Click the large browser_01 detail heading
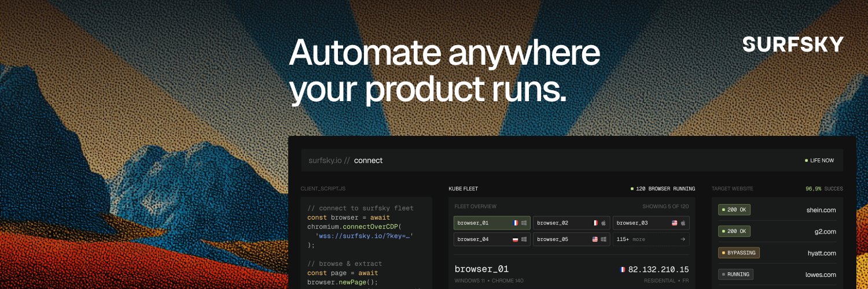This screenshot has height=289, width=868. 481,269
